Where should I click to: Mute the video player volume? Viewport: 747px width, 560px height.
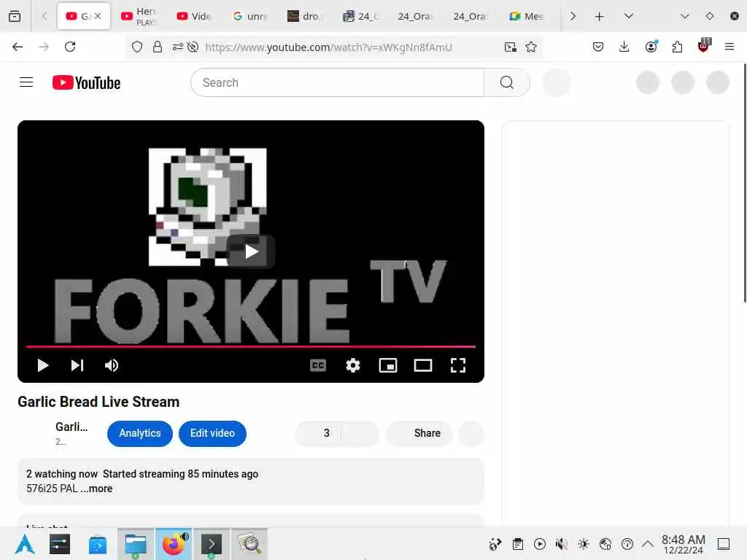click(x=112, y=365)
